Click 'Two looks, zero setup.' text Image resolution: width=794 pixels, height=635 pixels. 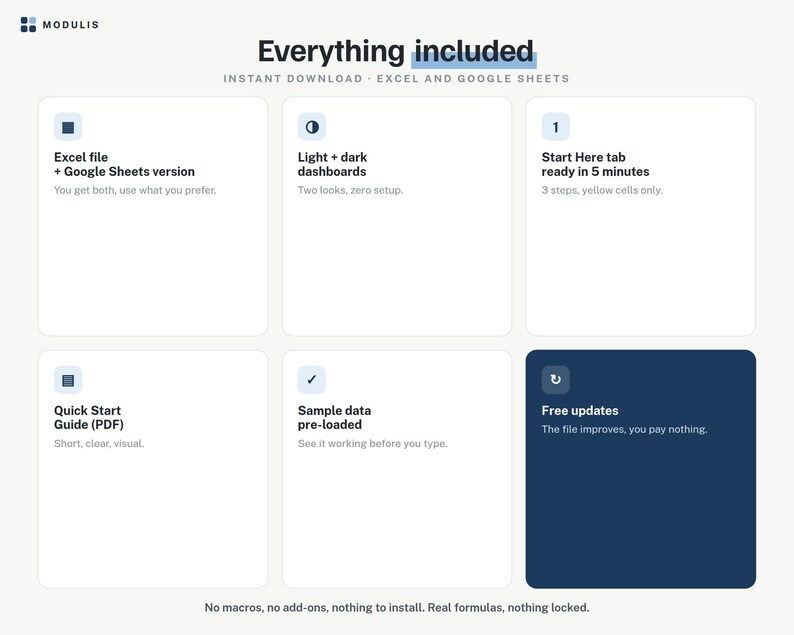point(350,190)
